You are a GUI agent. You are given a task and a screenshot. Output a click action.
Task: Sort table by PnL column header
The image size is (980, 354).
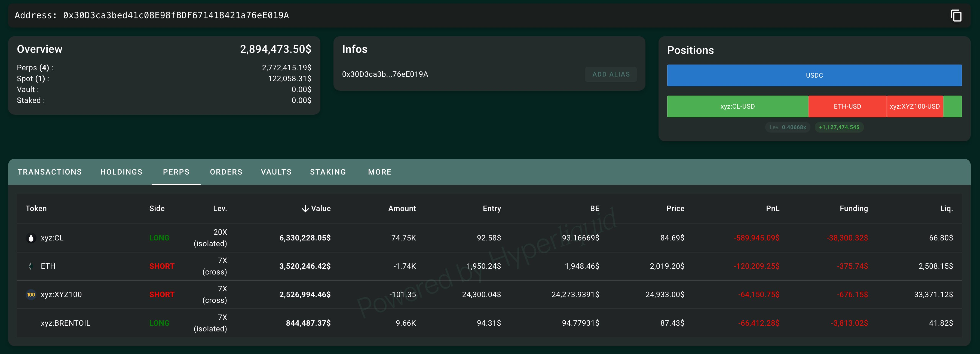(x=772, y=209)
